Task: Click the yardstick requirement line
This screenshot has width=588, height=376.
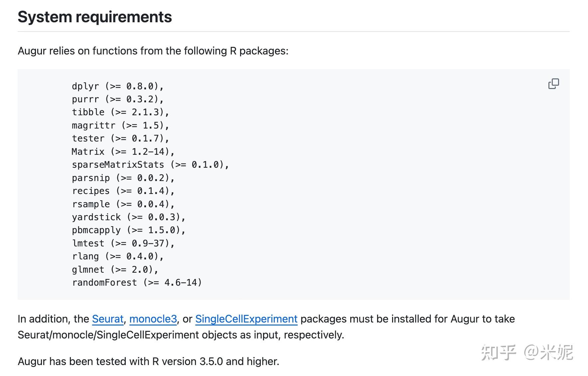Action: [x=129, y=217]
